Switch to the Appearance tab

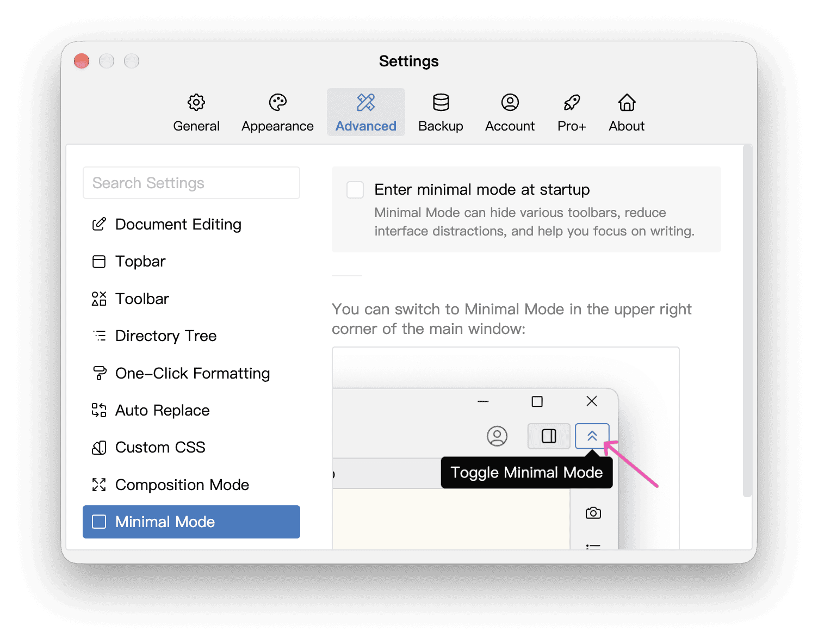coord(277,113)
